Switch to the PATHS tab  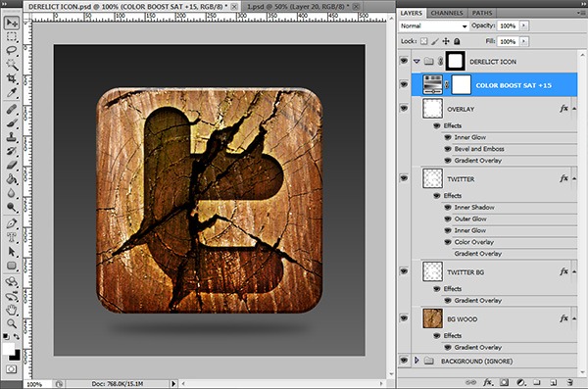[x=482, y=13]
